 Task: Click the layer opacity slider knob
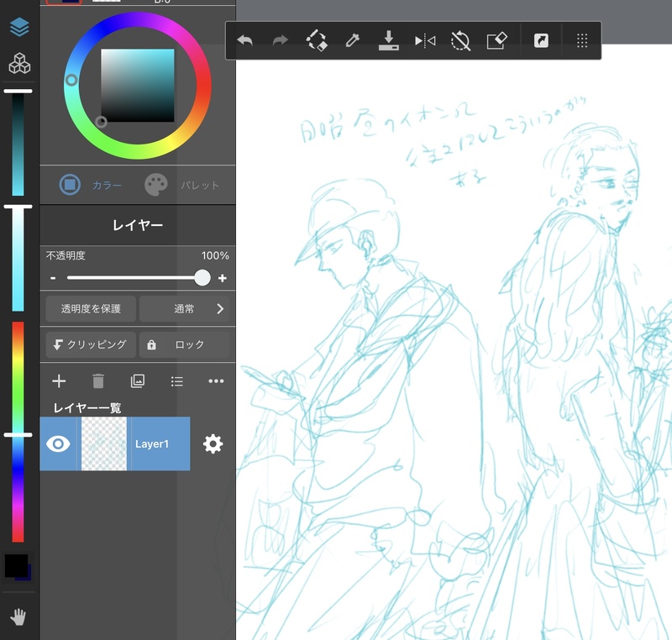[202, 278]
